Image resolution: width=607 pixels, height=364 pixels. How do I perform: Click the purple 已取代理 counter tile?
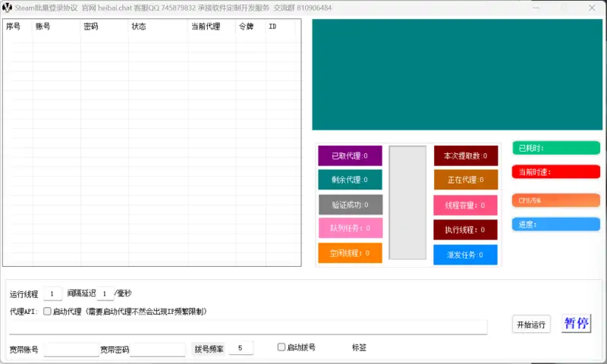pos(350,155)
